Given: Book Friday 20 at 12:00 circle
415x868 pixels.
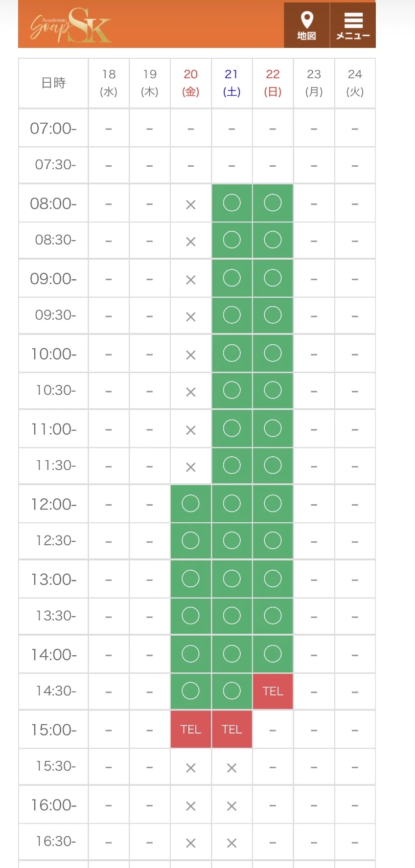Looking at the screenshot, I should pyautogui.click(x=190, y=503).
